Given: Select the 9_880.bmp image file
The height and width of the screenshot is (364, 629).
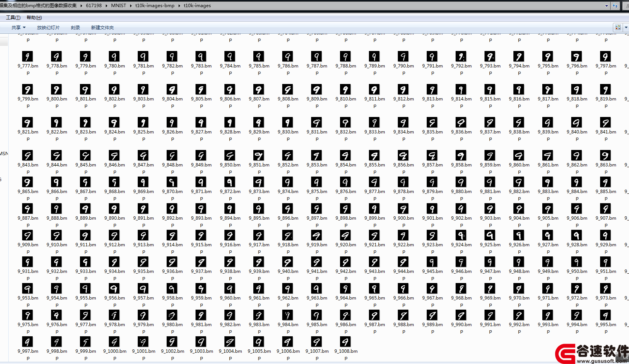Looking at the screenshot, I should coord(461,188).
